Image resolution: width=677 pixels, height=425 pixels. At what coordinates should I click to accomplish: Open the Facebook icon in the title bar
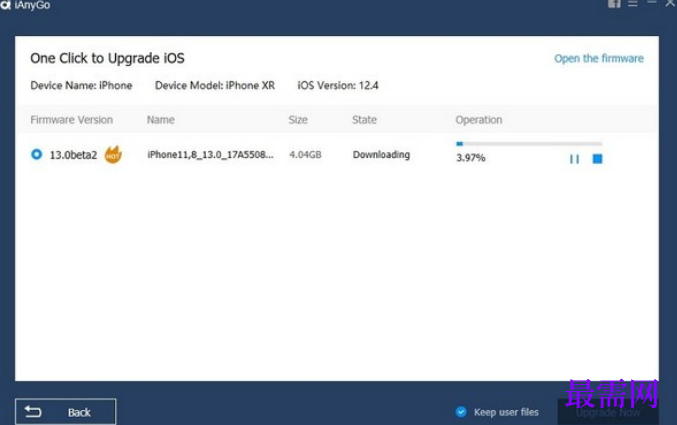point(614,4)
